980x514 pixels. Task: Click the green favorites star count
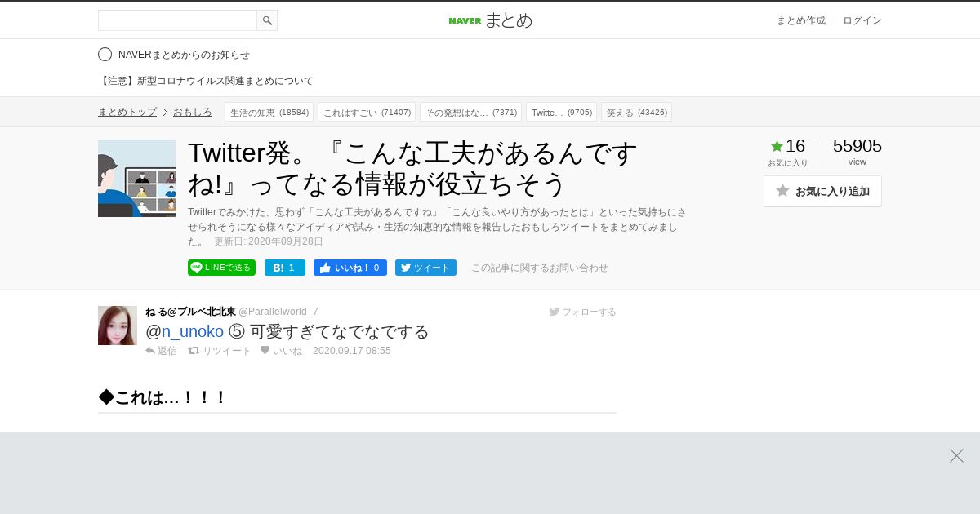click(787, 146)
